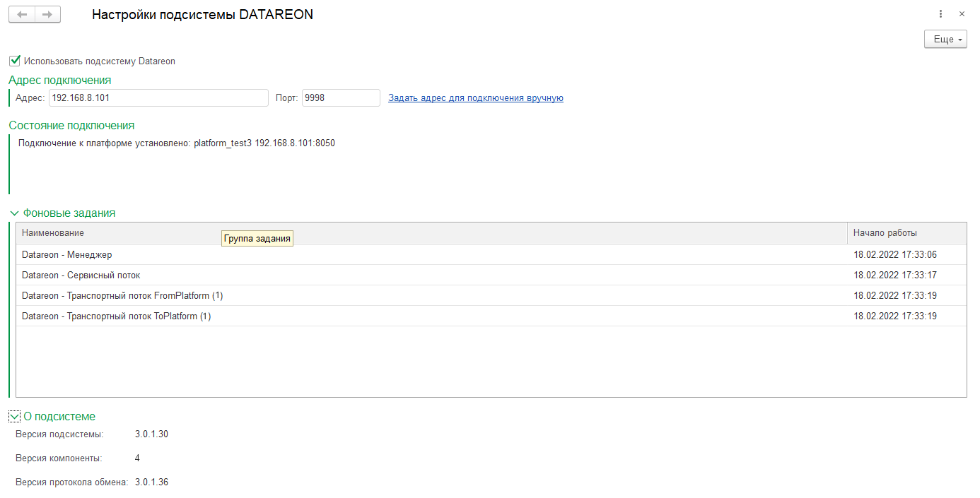Click the back navigation arrow
The width and height of the screenshot is (980, 498).
coord(22,15)
